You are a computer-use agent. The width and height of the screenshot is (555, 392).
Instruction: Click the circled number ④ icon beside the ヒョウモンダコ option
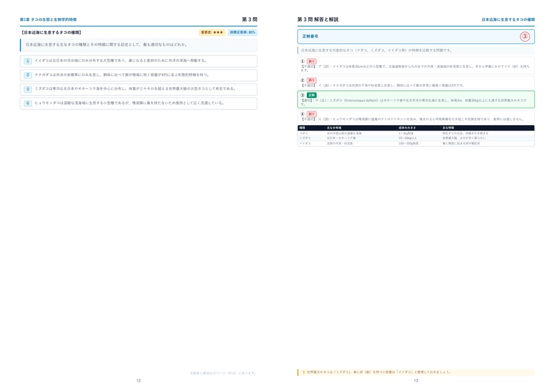click(x=28, y=103)
